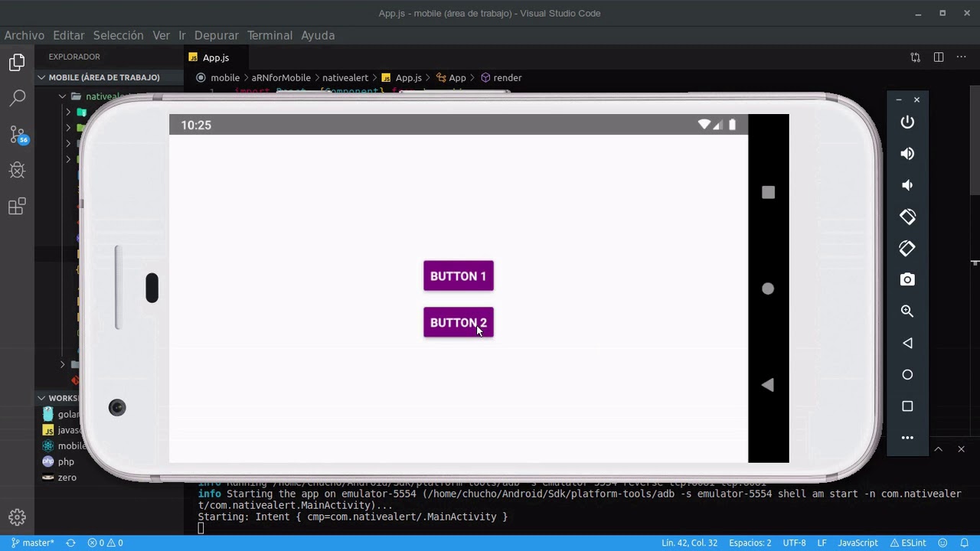
Task: Switch to the App.js editor tab
Action: click(216, 57)
